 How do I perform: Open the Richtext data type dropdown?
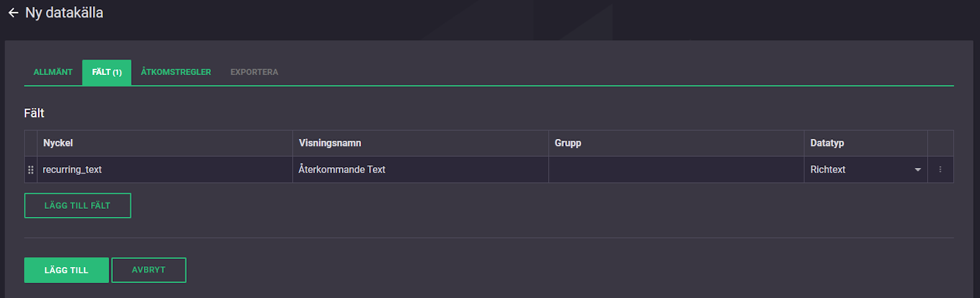[x=917, y=170]
